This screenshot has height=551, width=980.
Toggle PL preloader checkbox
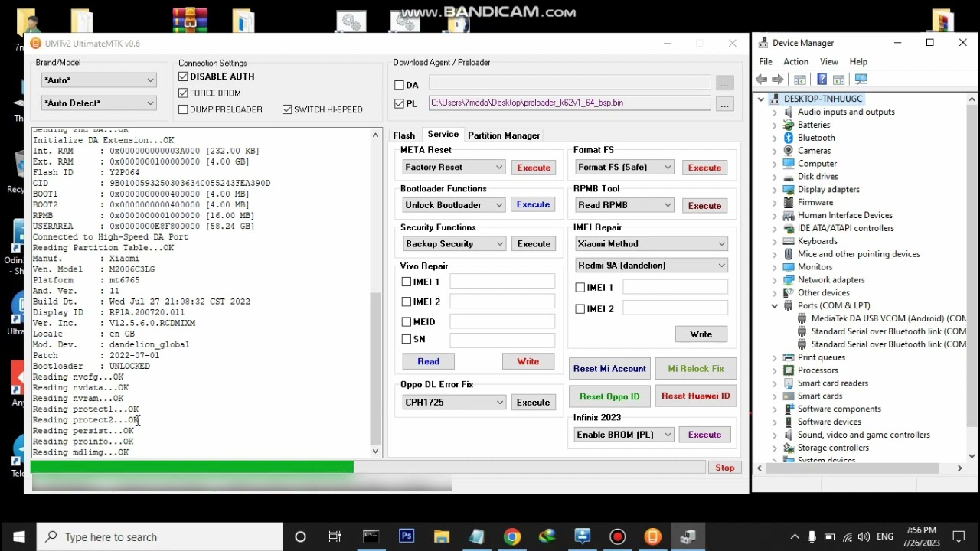click(399, 103)
